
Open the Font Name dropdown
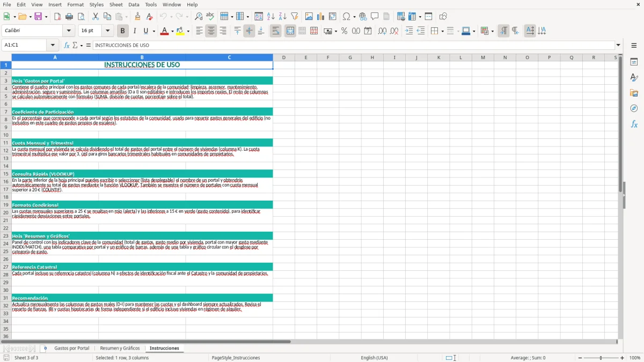69,31
